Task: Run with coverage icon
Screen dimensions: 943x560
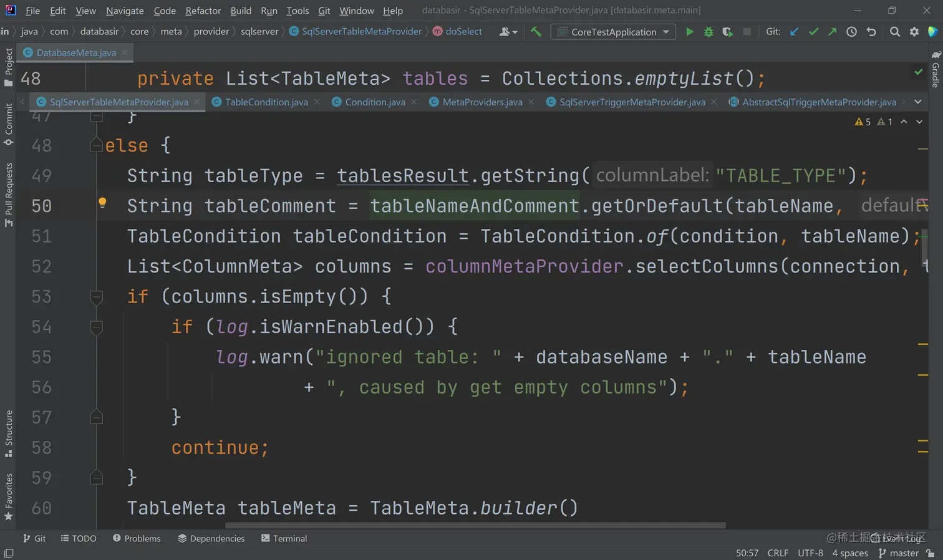Action: point(728,32)
